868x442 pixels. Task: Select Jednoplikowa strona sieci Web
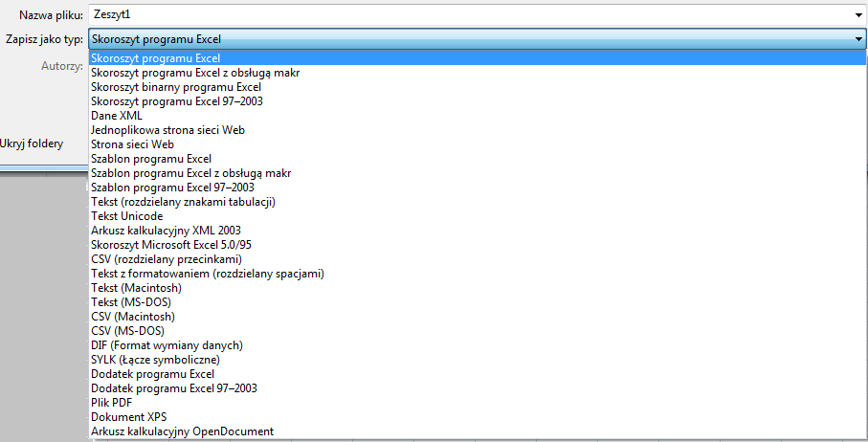pyautogui.click(x=478, y=130)
